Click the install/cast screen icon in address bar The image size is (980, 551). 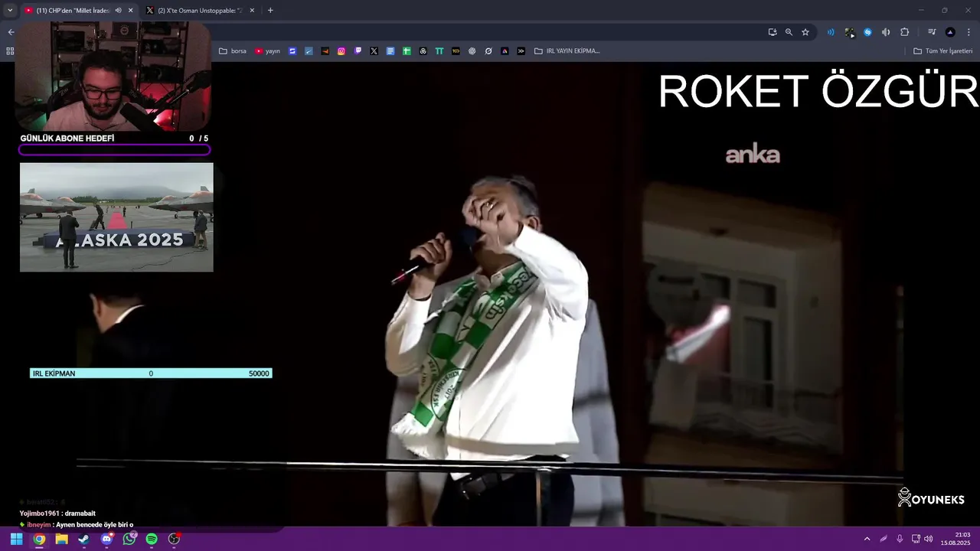click(773, 32)
